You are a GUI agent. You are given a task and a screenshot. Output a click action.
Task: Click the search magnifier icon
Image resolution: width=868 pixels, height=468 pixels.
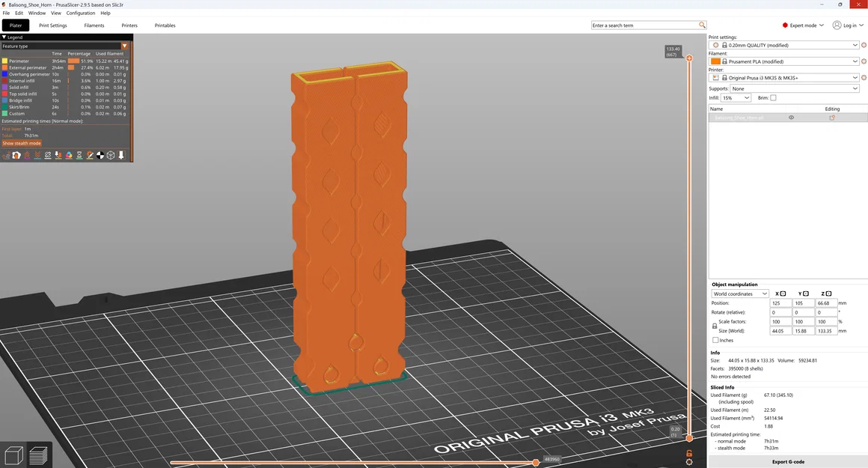tap(702, 25)
